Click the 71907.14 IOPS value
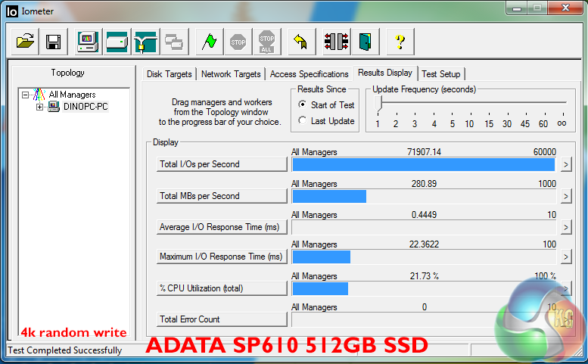Image resolution: width=588 pixels, height=364 pixels. click(x=424, y=152)
